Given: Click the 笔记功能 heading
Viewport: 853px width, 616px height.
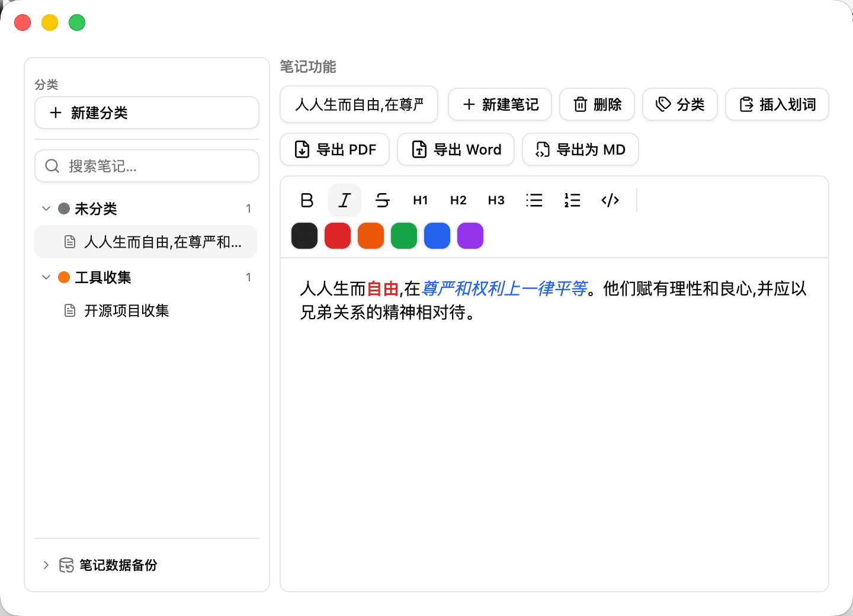Looking at the screenshot, I should [308, 66].
